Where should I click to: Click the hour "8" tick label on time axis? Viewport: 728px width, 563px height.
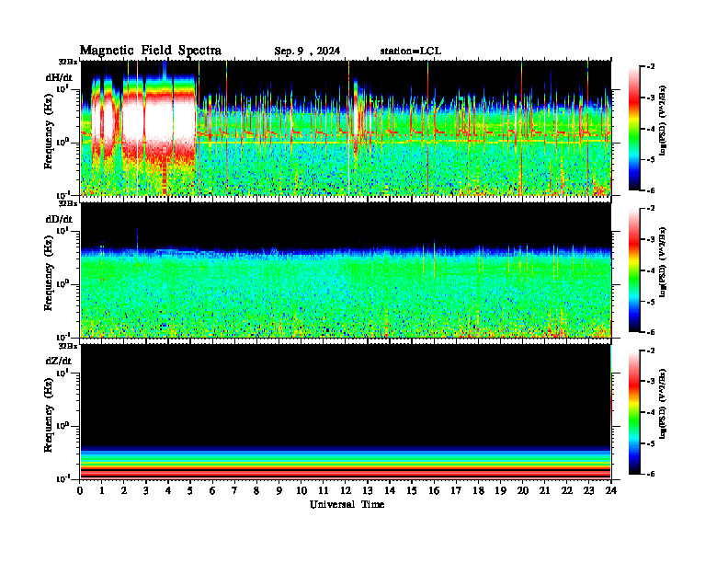[x=256, y=490]
